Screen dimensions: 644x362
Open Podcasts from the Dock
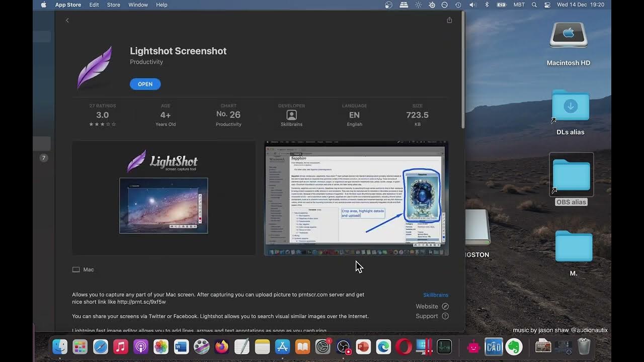pyautogui.click(x=141, y=346)
